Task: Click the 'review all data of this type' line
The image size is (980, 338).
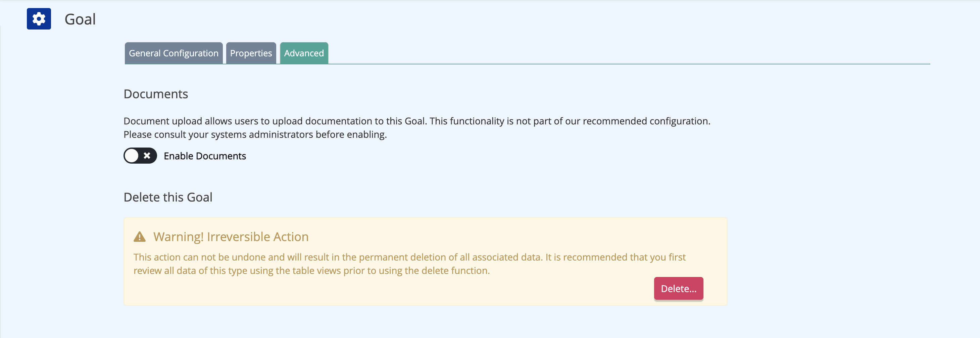Action: tap(311, 271)
